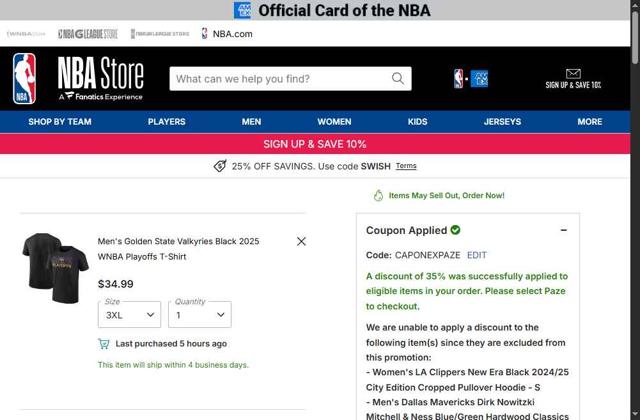The height and width of the screenshot is (420, 640).
Task: Click the magnifying glass search icon
Action: [398, 78]
